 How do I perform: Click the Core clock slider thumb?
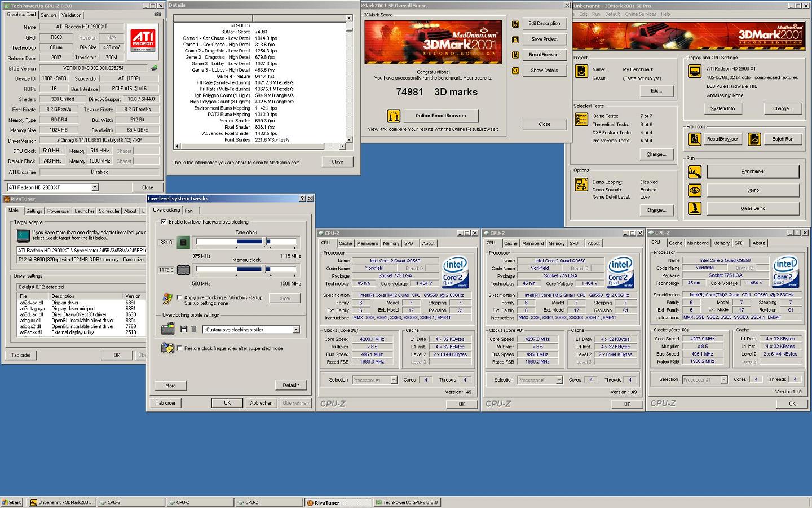pos(267,242)
